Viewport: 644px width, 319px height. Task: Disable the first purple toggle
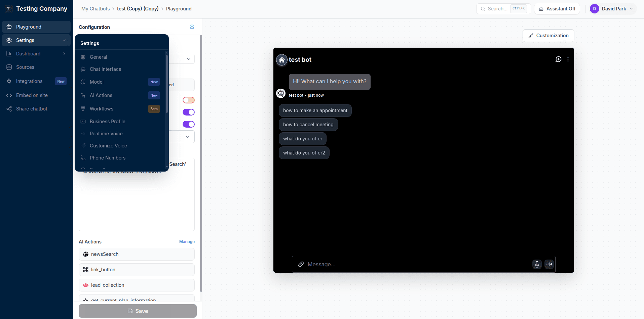[189, 112]
